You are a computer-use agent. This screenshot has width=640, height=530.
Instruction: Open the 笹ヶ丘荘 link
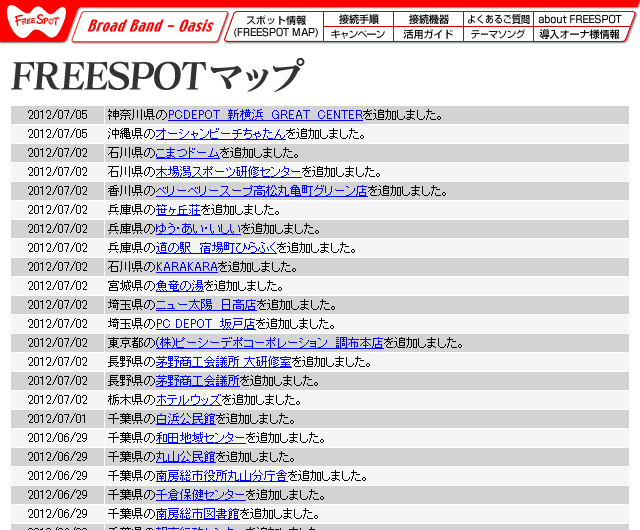coord(178,210)
